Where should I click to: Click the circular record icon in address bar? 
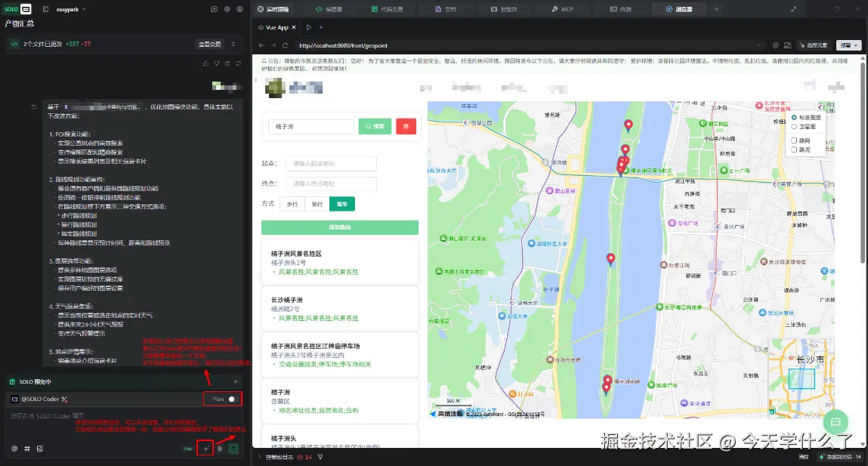(776, 45)
